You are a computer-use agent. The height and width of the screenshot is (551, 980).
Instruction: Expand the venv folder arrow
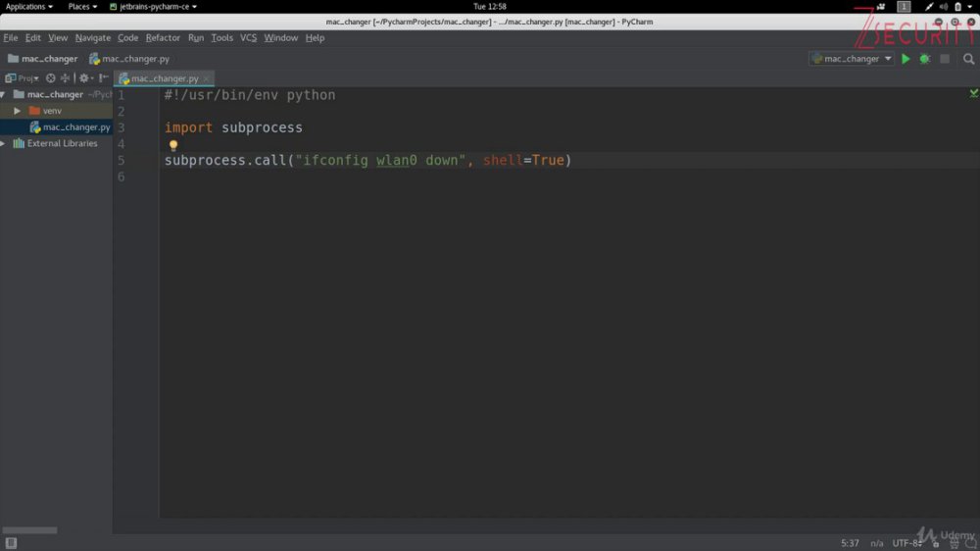click(18, 111)
